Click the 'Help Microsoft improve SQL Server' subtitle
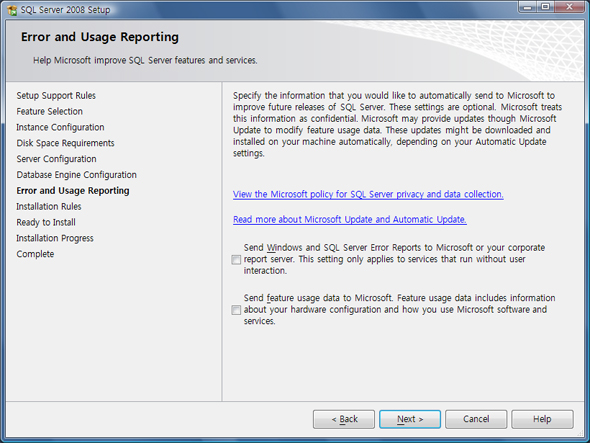 145,60
